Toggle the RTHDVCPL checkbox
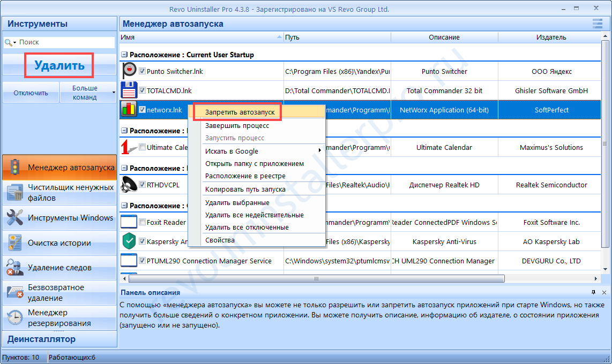612x364 pixels. point(143,184)
